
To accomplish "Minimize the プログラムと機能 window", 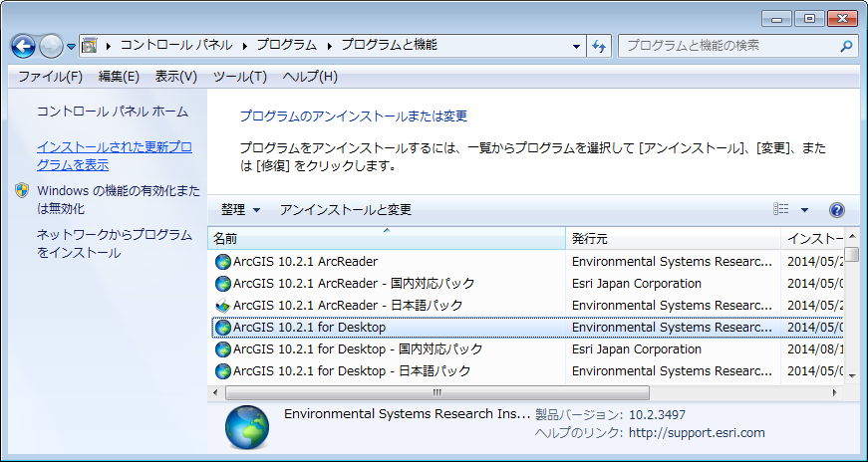I will [x=776, y=19].
